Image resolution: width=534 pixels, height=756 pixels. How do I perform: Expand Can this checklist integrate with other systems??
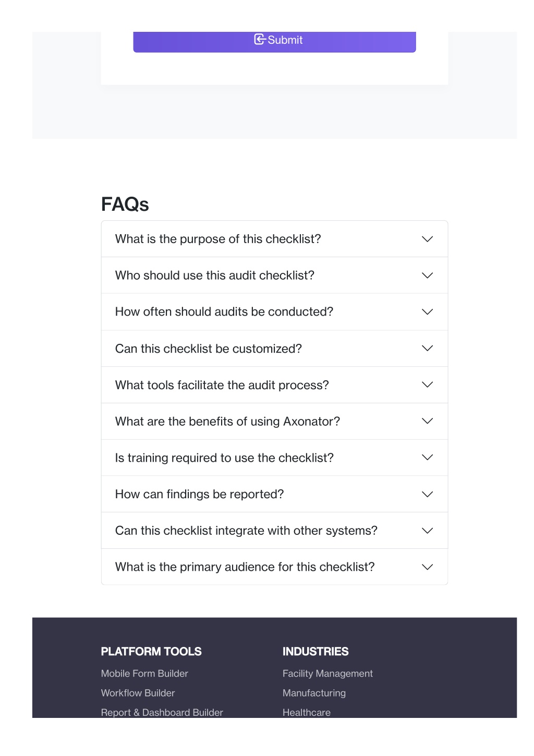pos(274,531)
